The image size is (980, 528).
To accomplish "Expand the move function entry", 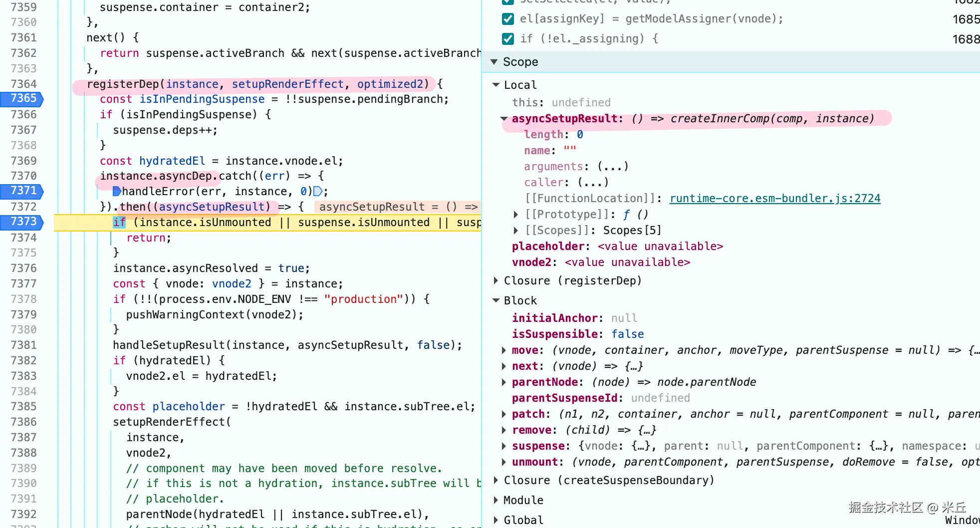I will point(504,350).
